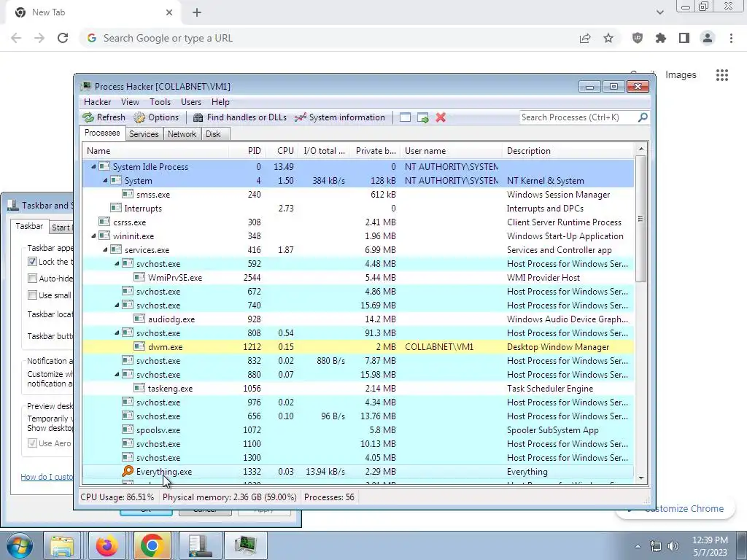
Task: Open Chrome extensions puzzle icon
Action: (x=661, y=38)
